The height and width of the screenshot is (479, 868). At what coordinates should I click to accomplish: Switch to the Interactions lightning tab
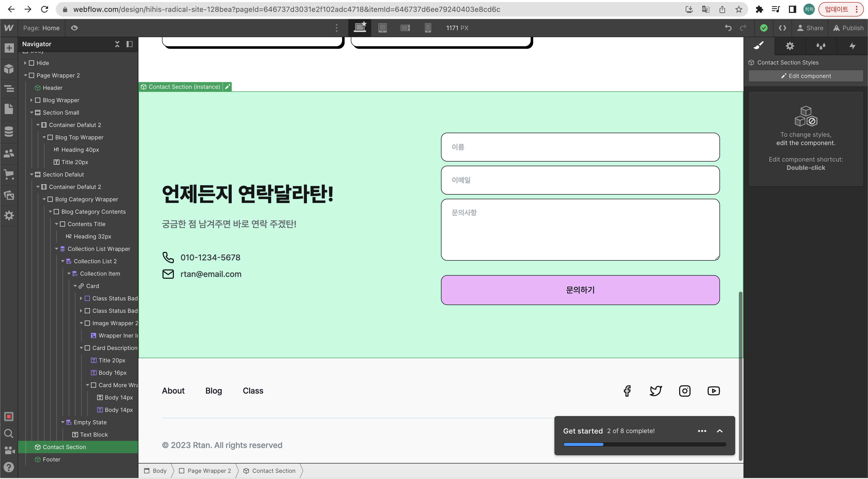[852, 46]
